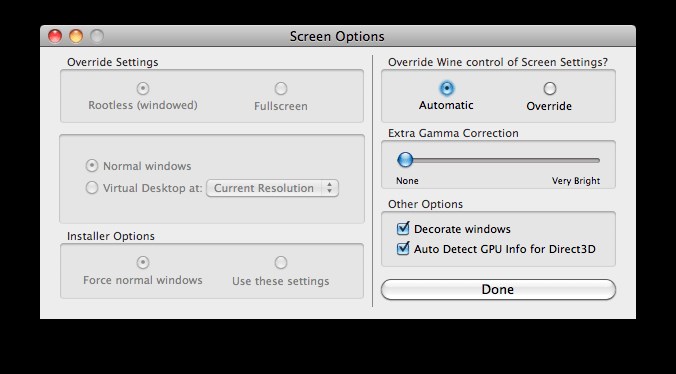This screenshot has width=676, height=374.
Task: Toggle Auto Detect GPU Info for Direct3D
Action: click(403, 249)
